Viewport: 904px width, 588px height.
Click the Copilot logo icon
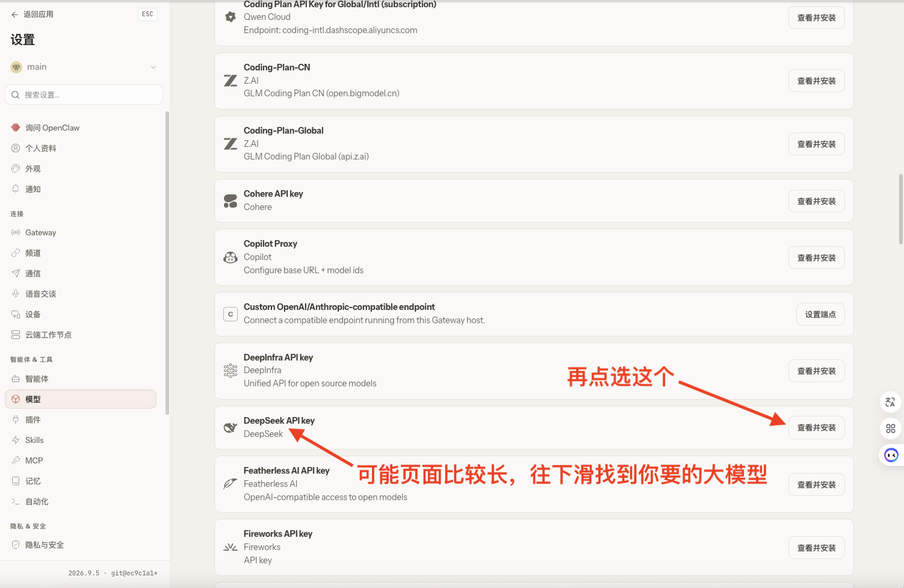[231, 258]
